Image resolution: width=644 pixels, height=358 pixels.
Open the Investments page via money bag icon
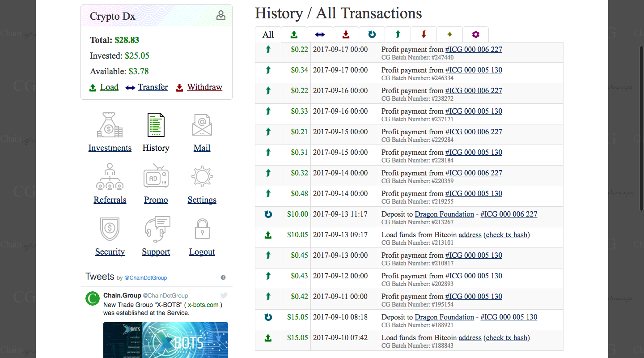point(110,125)
